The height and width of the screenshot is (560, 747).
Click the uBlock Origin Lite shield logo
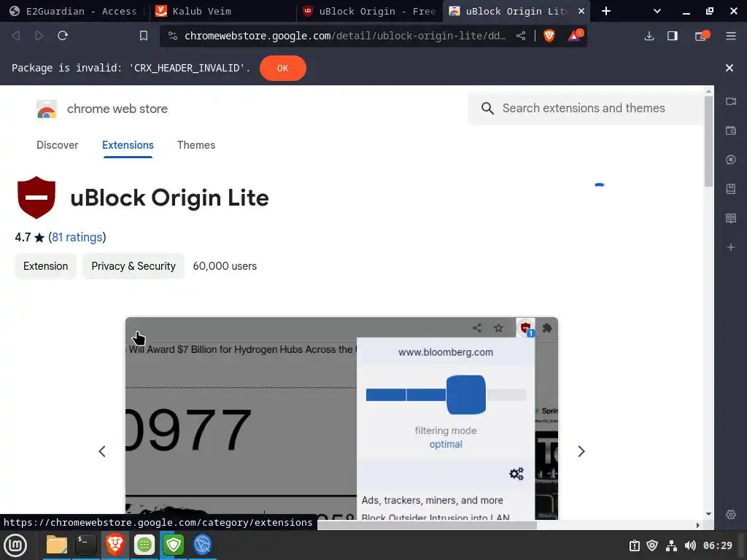pyautogui.click(x=36, y=198)
